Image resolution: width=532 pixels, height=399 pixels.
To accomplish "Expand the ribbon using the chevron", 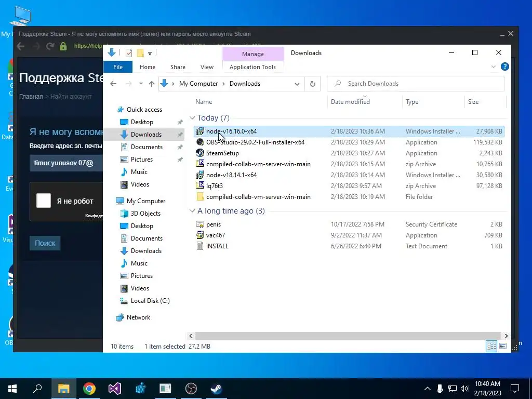I will tap(494, 67).
